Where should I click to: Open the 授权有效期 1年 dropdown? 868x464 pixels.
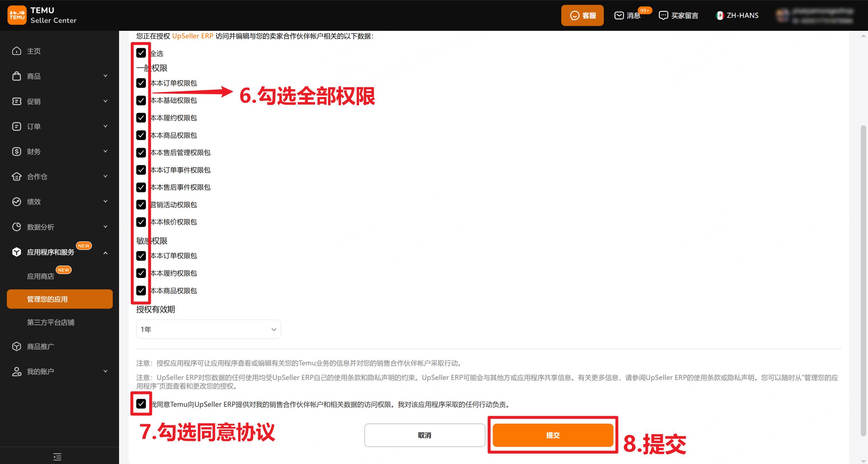(x=208, y=329)
